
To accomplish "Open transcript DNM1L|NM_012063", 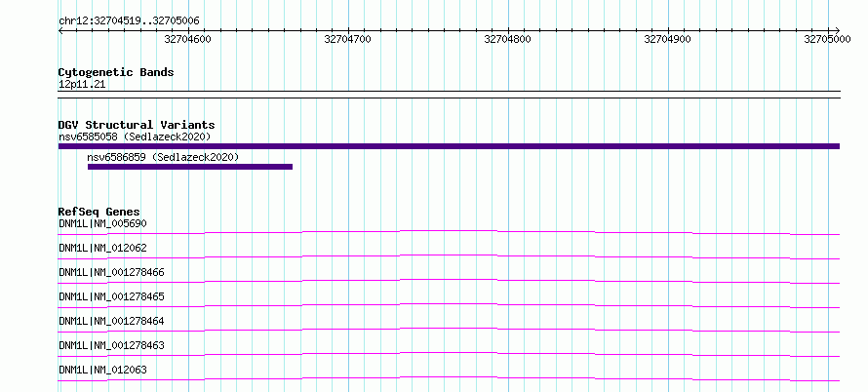I will tap(102, 370).
